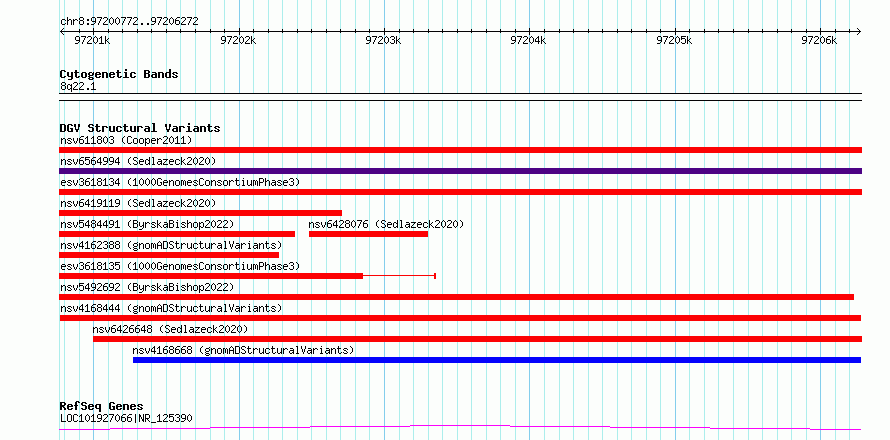Select the blue nsv4168668 variant bar
890x440 pixels.
pos(497,360)
